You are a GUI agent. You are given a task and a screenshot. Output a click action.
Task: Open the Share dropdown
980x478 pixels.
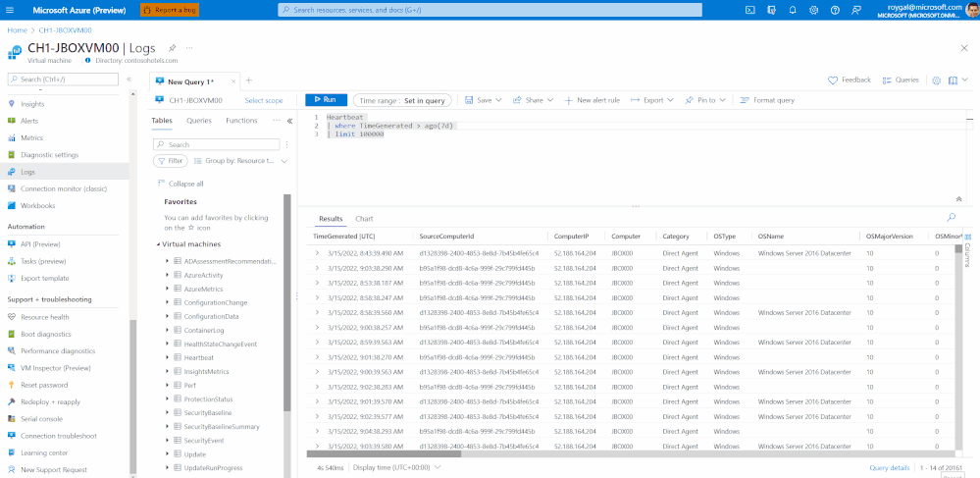tap(533, 100)
